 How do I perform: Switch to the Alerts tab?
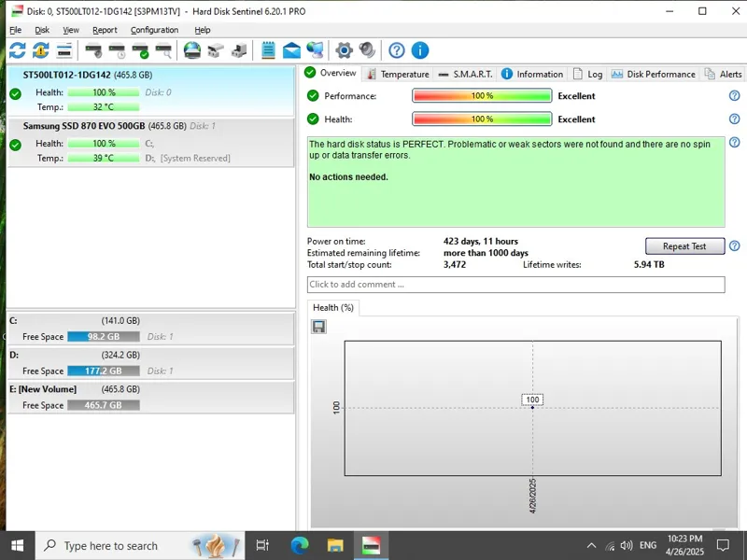724,75
